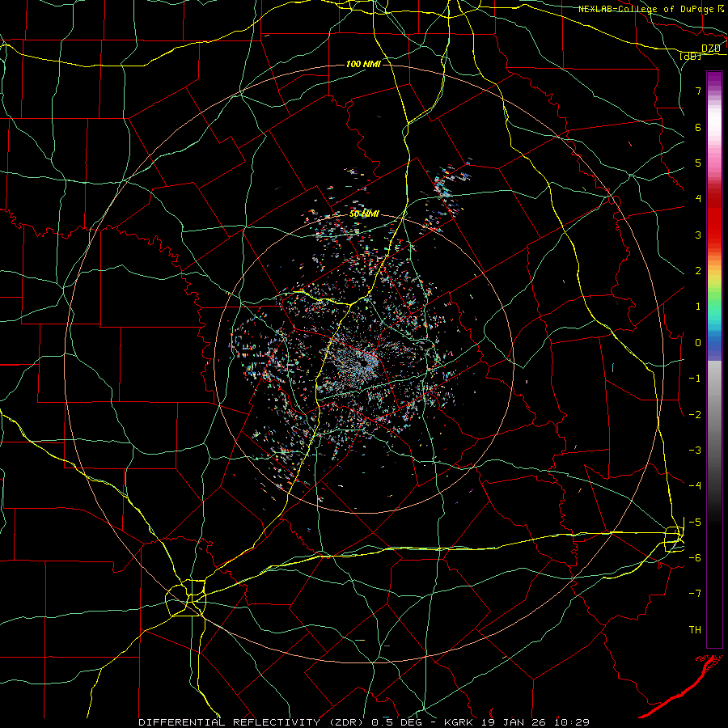Select the 0 dB value on scale
Viewport: 728px width, 728px height.
[x=698, y=343]
